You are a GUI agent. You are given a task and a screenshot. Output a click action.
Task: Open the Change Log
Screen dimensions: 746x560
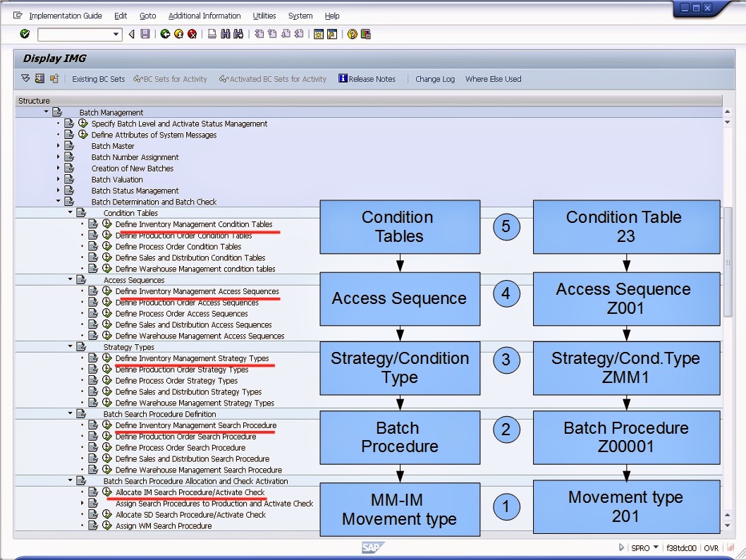pos(435,79)
